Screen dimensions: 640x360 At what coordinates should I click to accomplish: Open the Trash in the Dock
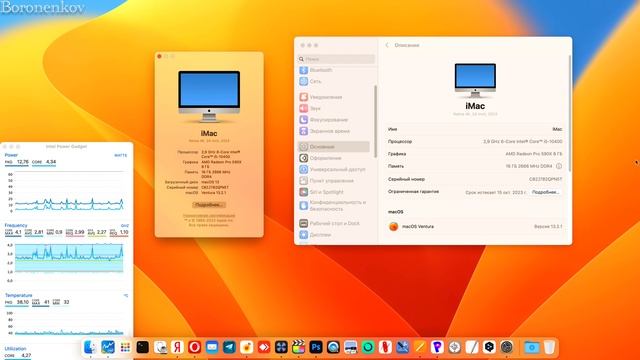549,347
